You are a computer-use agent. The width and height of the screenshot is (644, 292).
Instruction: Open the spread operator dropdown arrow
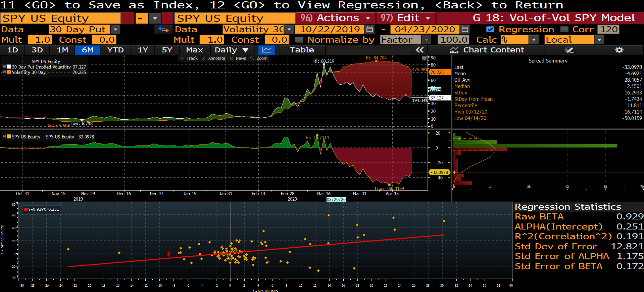point(155,18)
